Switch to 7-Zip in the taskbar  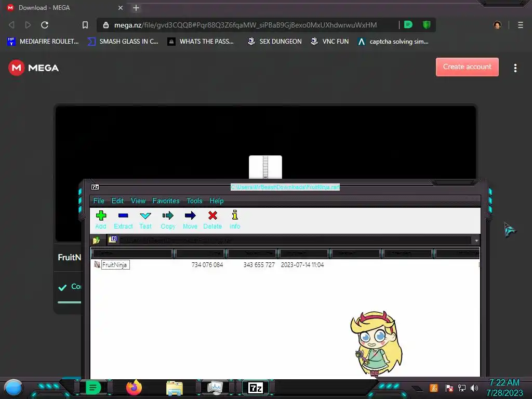(256, 388)
